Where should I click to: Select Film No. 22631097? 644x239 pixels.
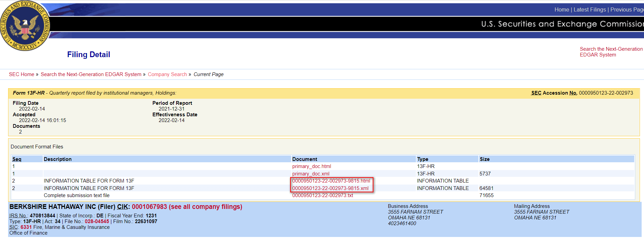tap(146, 221)
